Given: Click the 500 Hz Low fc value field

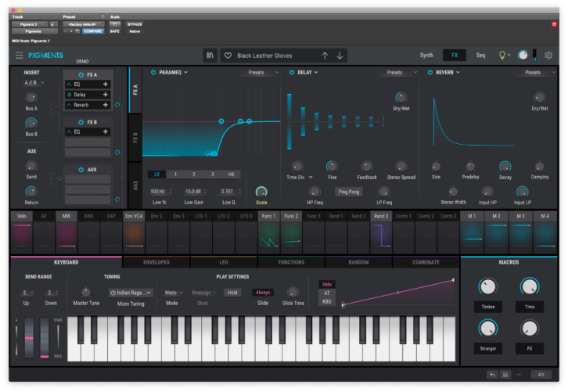Looking at the screenshot, I should pyautogui.click(x=158, y=191).
